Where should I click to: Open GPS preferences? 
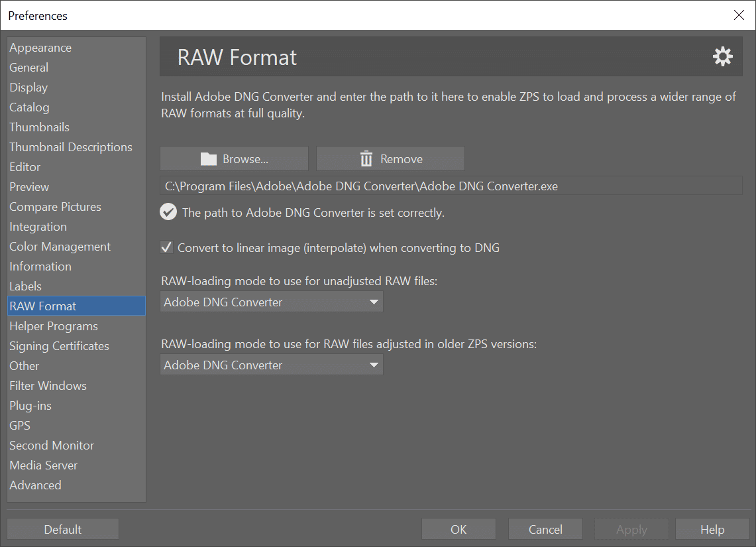pos(76,426)
